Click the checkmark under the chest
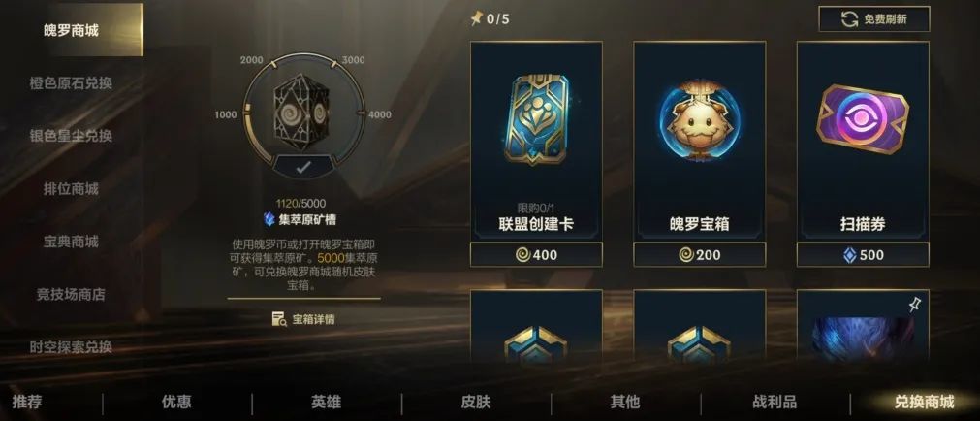The width and height of the screenshot is (980, 421). click(303, 167)
